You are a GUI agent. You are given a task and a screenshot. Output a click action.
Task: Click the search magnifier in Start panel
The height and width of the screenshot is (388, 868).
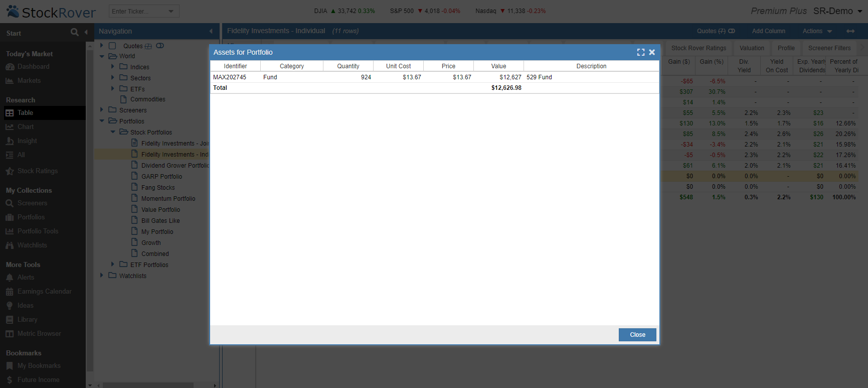(75, 32)
